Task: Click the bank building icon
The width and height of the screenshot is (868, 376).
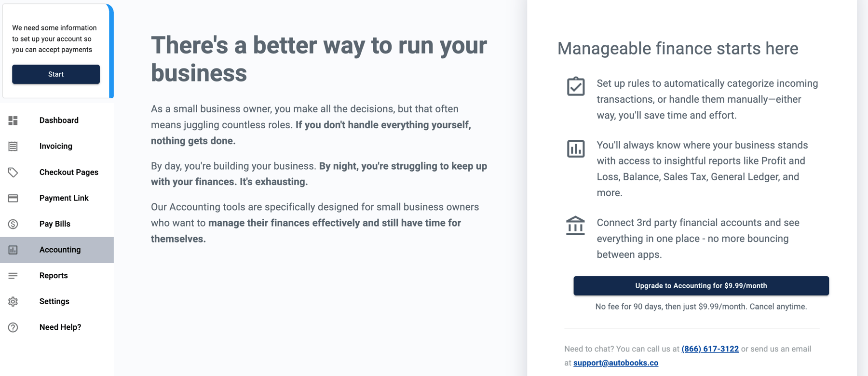Action: (575, 226)
